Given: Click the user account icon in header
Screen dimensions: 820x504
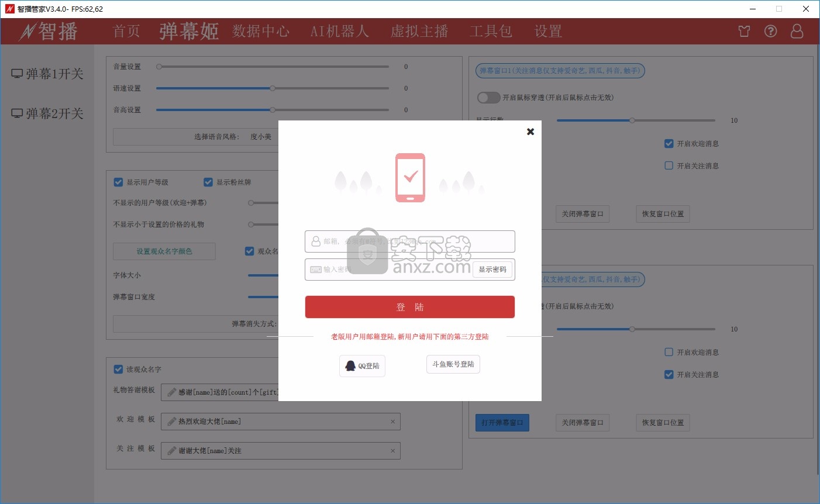Looking at the screenshot, I should pos(797,32).
